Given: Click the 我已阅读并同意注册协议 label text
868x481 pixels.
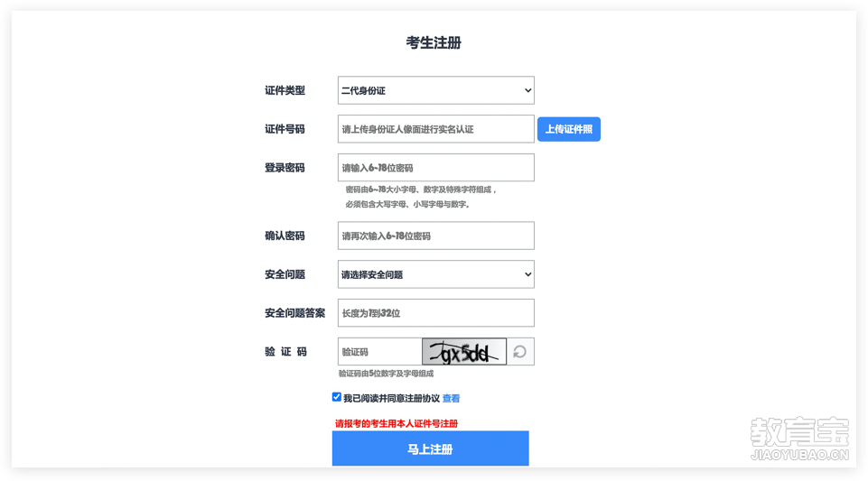Looking at the screenshot, I should (x=391, y=398).
